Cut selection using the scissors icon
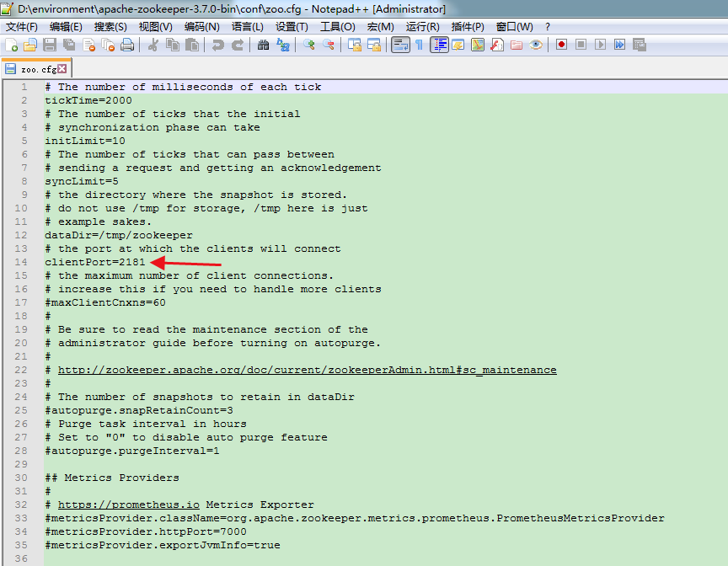728x566 pixels. [153, 45]
